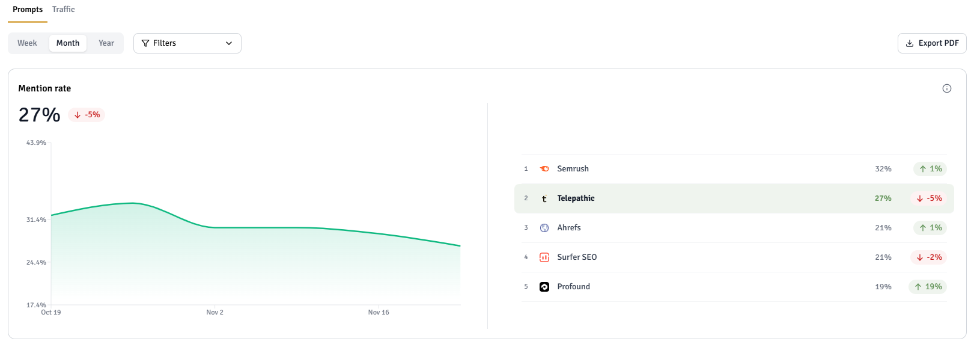The width and height of the screenshot is (980, 347).
Task: Open the Telepathic highlighted row
Action: coord(734,198)
